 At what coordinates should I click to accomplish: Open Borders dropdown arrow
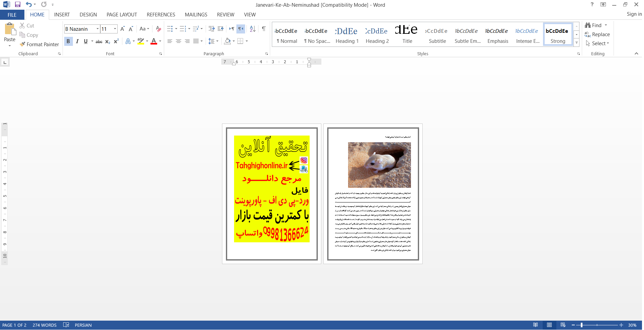[x=247, y=41]
